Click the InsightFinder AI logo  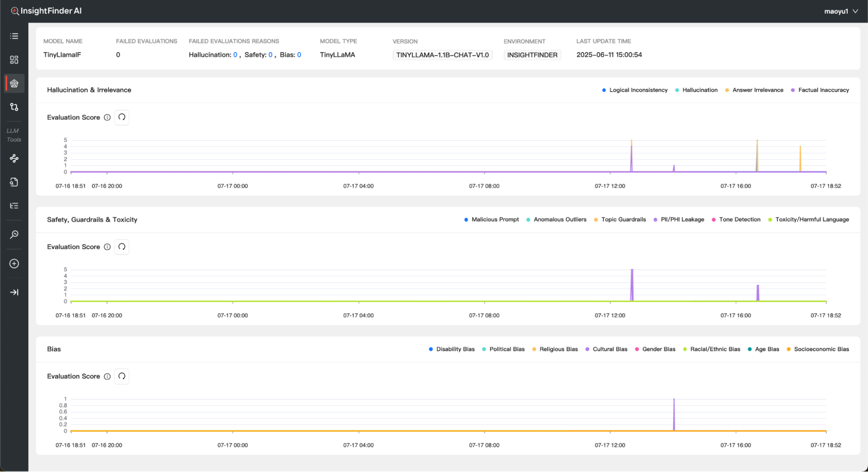pyautogui.click(x=46, y=11)
